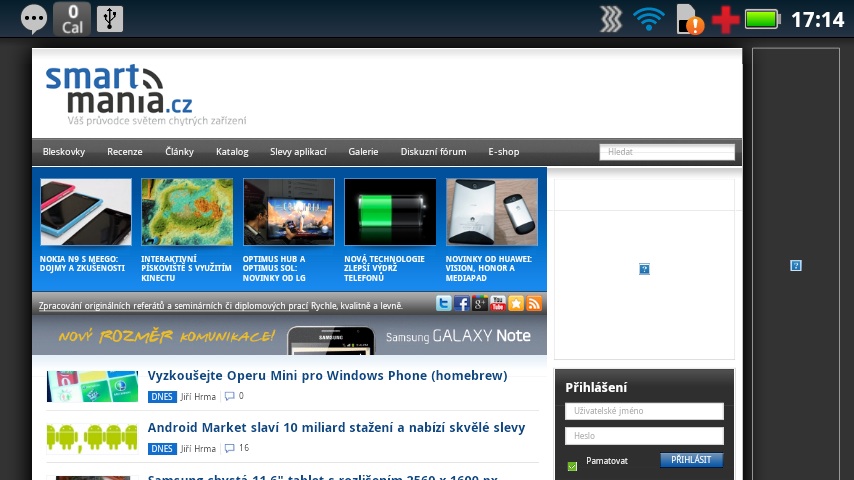The image size is (854, 480).
Task: Open the green Android robots thumbnail
Action: click(x=92, y=438)
